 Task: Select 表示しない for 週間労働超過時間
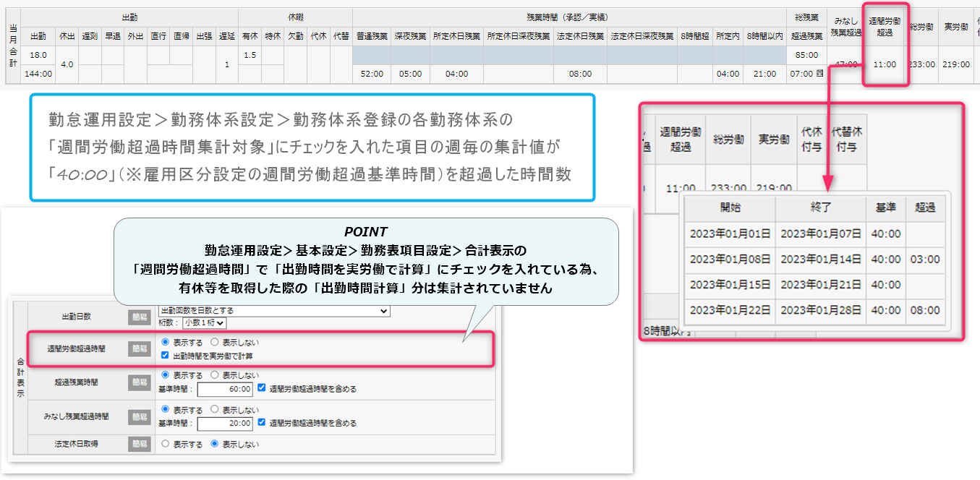(214, 342)
